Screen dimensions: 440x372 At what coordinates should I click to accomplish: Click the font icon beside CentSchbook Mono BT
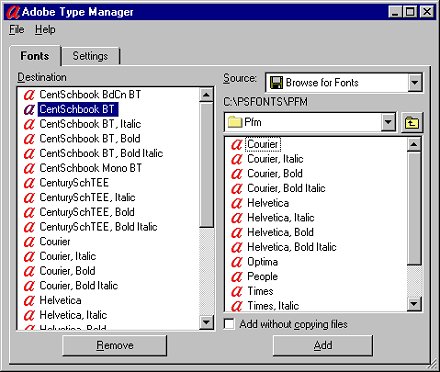coord(29,168)
